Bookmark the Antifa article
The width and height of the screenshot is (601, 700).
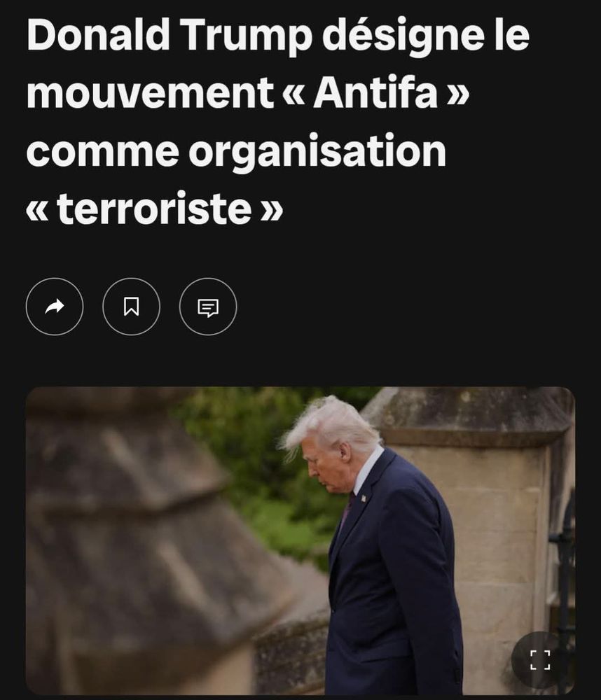point(132,307)
